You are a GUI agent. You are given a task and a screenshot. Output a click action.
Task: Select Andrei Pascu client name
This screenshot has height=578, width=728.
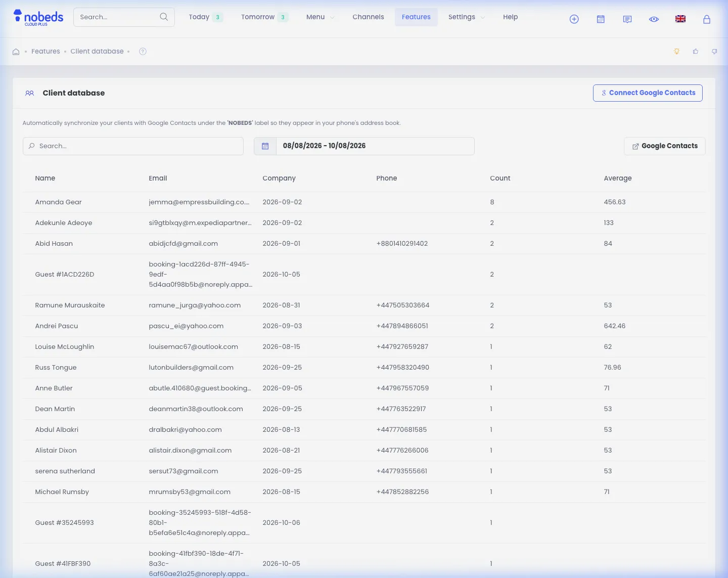click(57, 326)
